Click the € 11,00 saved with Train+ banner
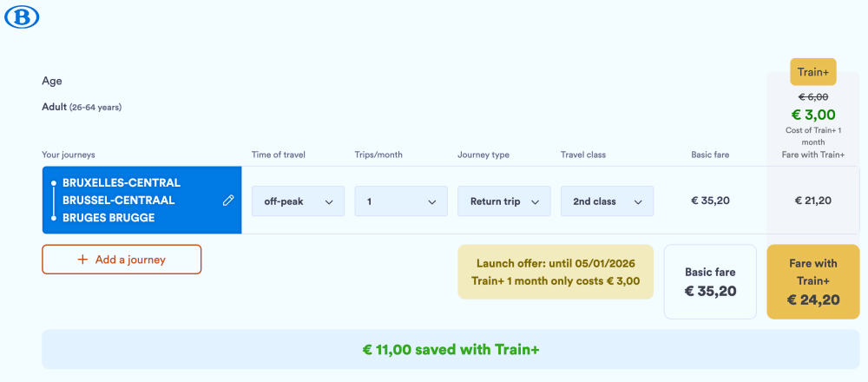 point(450,350)
